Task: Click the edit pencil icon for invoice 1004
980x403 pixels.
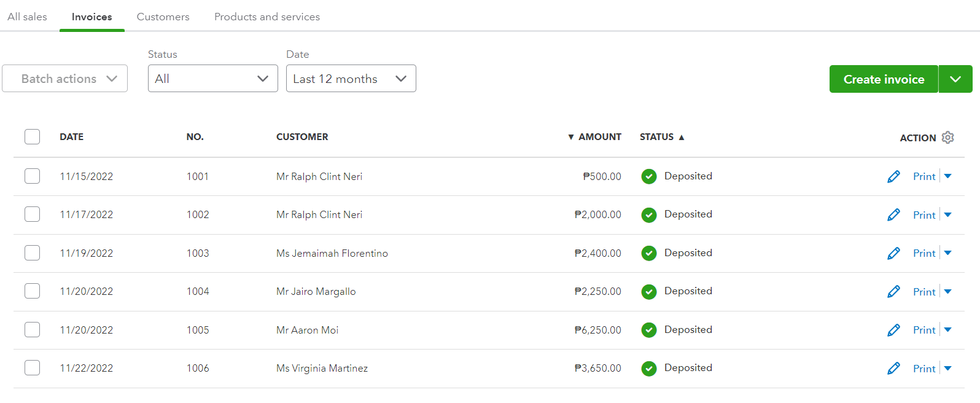Action: pos(893,292)
